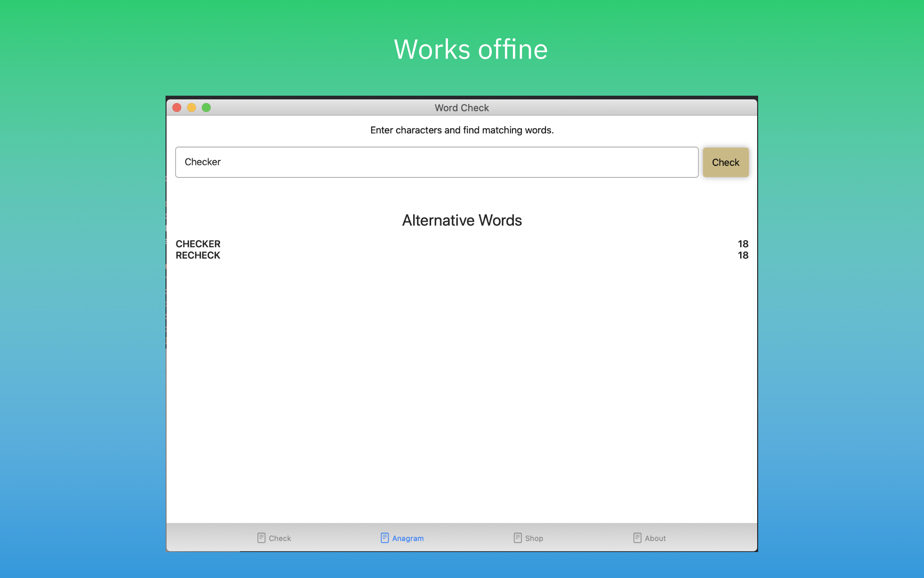The image size is (924, 578).
Task: Click the Alternative Words heading
Action: (462, 220)
